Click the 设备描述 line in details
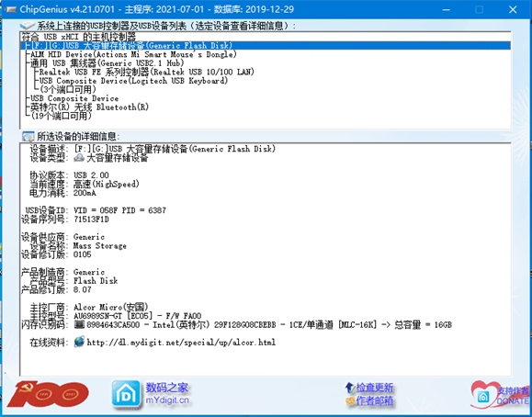This screenshot has width=532, height=417. 153,149
